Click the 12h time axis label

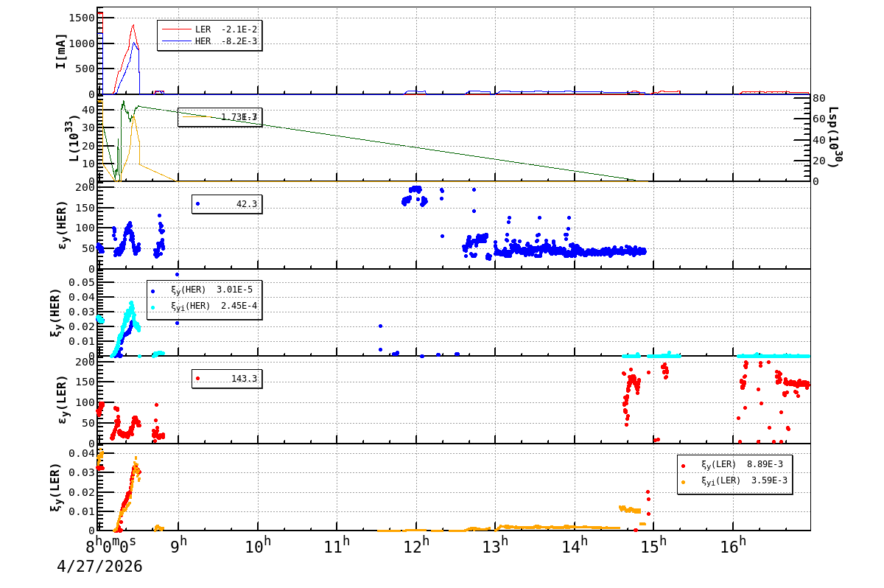(x=416, y=547)
